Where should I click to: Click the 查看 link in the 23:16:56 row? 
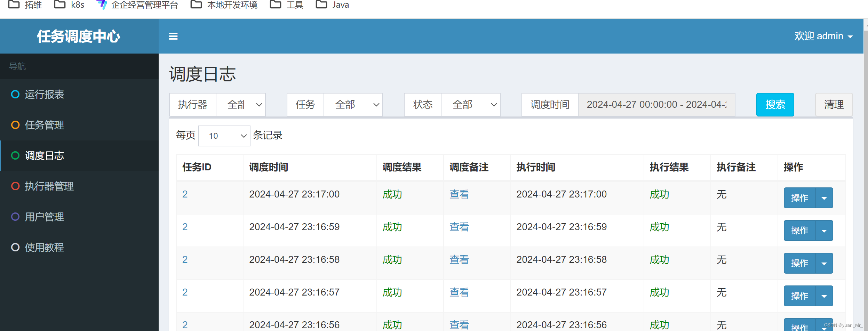tap(459, 325)
